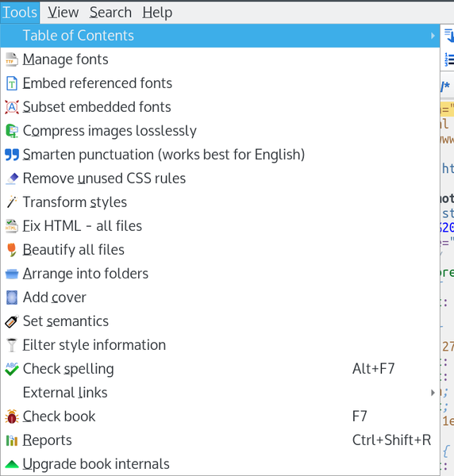Screen dimensions: 454x476
Task: Click the Embed referenced fonts icon
Action: (12, 83)
